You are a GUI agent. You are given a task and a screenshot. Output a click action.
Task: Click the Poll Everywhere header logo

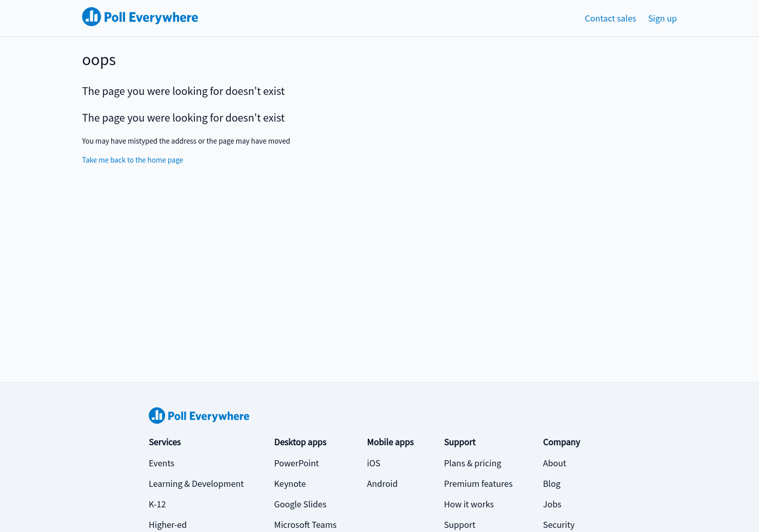coord(140,17)
